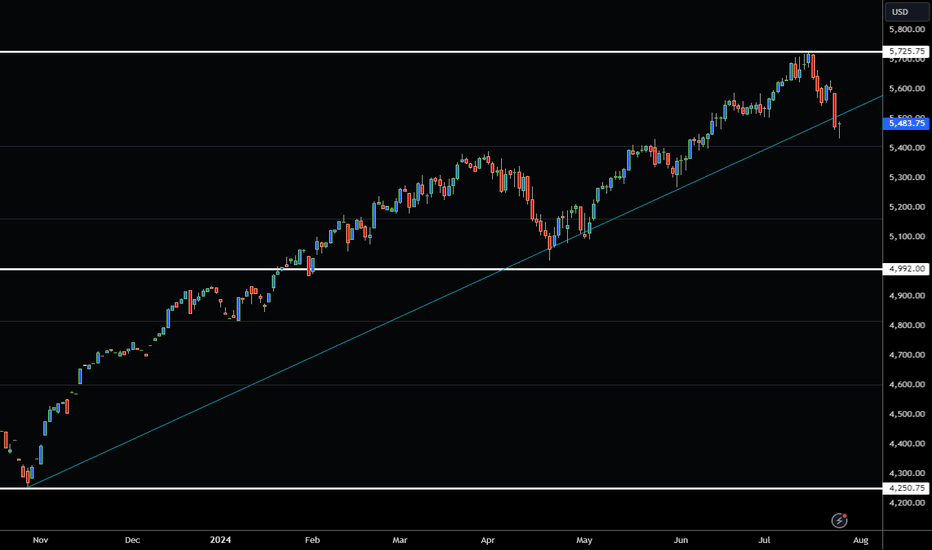Screen dimensions: 932x550
Task: Click the 4,200.00 price axis label
Action: tap(906, 503)
